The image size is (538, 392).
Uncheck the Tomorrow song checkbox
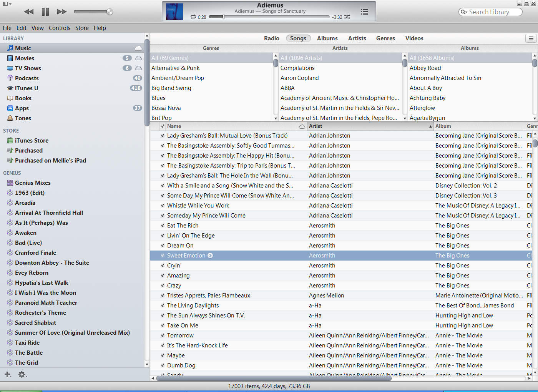coord(163,335)
